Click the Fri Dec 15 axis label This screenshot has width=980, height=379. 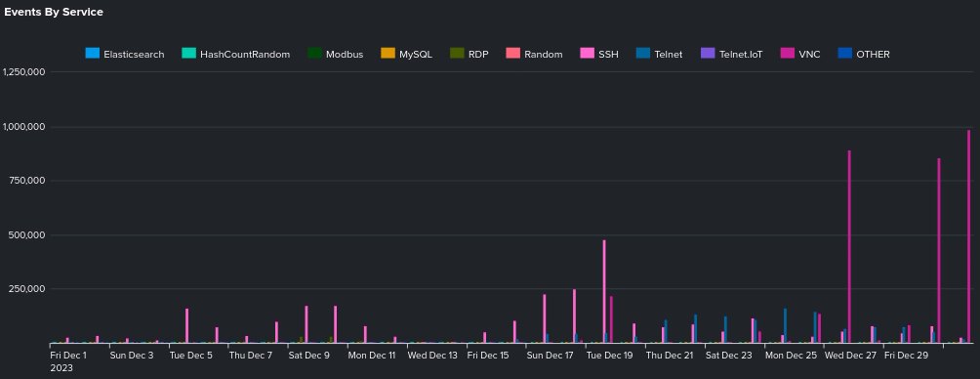click(x=488, y=356)
